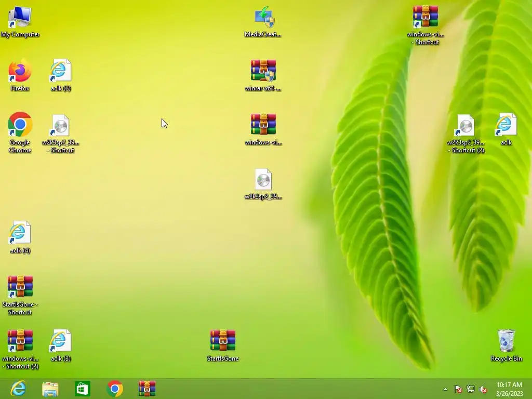Image resolution: width=532 pixels, height=399 pixels.
Task: Open WinRAR from the taskbar
Action: tap(147, 389)
